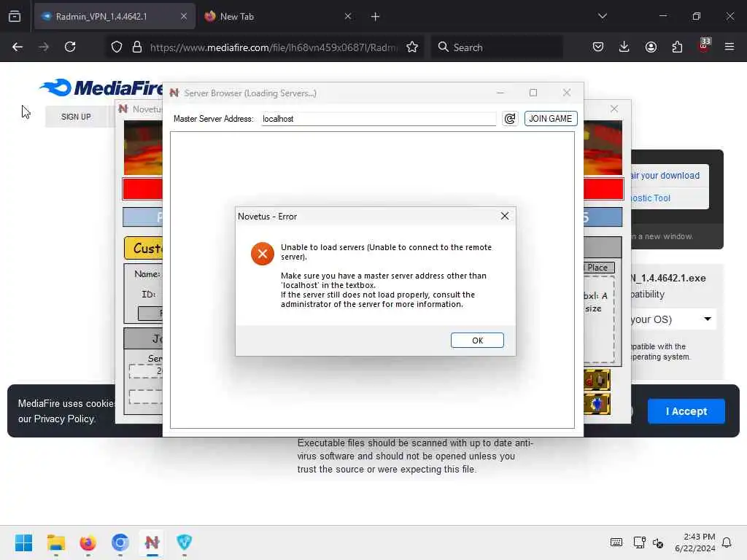747x560 pixels.
Task: View site security lock info
Action: click(x=137, y=47)
